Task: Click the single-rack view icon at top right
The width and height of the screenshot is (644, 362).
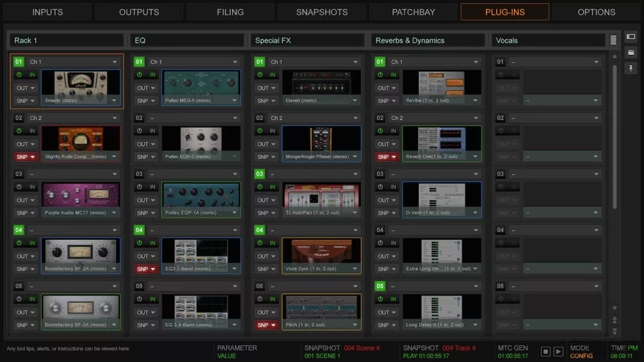Action: [x=631, y=36]
